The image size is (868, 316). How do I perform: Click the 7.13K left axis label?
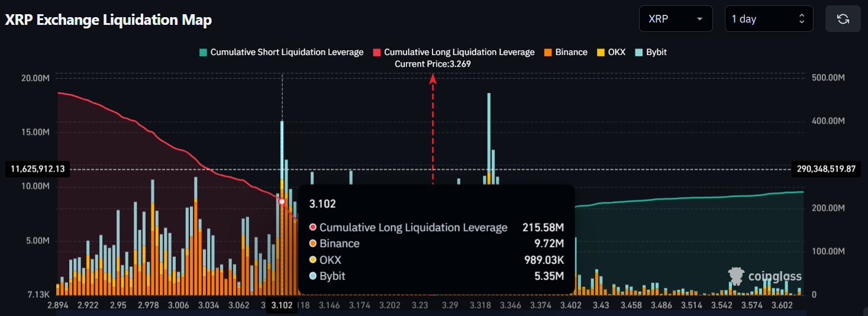[38, 295]
